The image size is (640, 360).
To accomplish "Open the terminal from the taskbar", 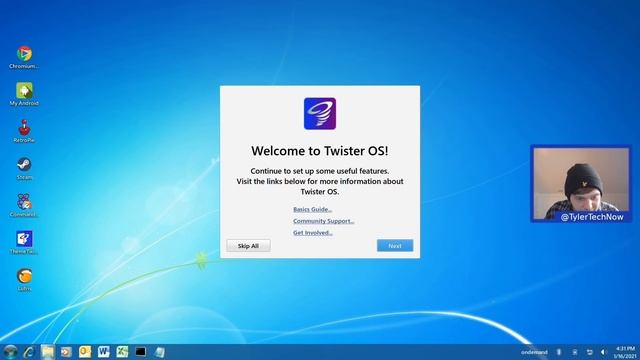I will tap(141, 352).
